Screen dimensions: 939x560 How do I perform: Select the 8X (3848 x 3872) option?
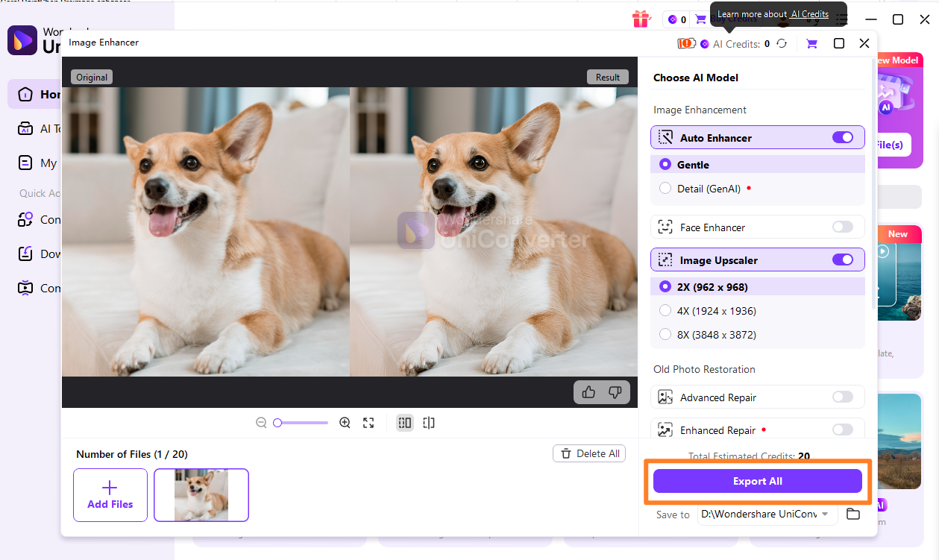pos(665,335)
